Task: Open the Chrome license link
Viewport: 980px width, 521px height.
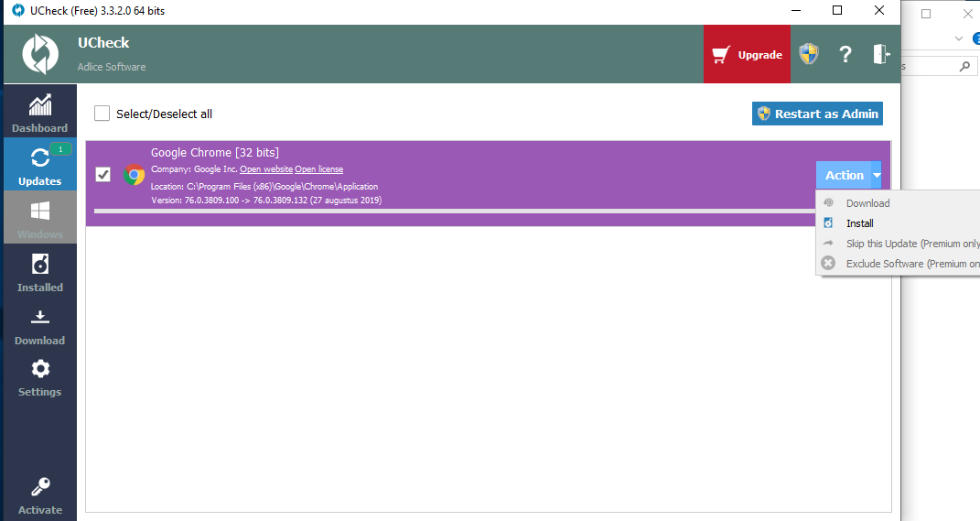Action: [318, 168]
